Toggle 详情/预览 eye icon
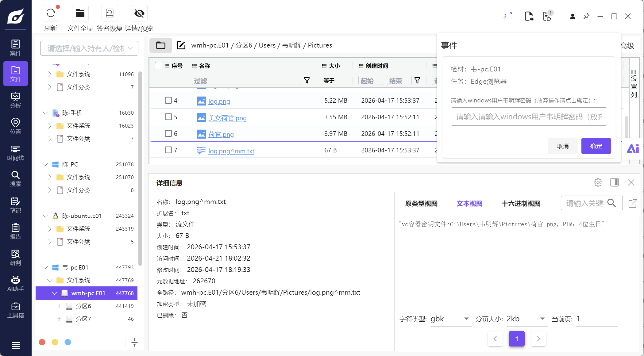Image resolution: width=644 pixels, height=356 pixels. click(x=139, y=13)
